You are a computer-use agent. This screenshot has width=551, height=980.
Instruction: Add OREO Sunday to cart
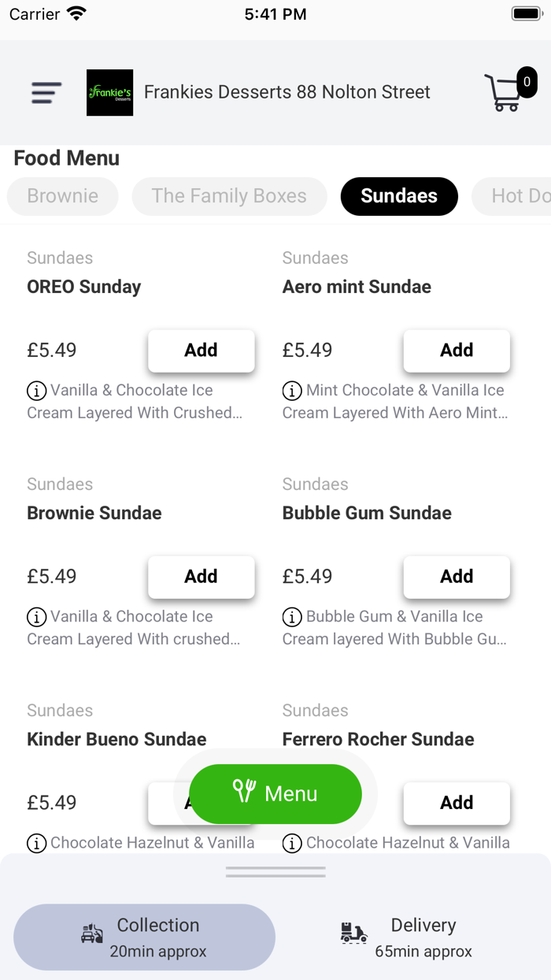(201, 351)
